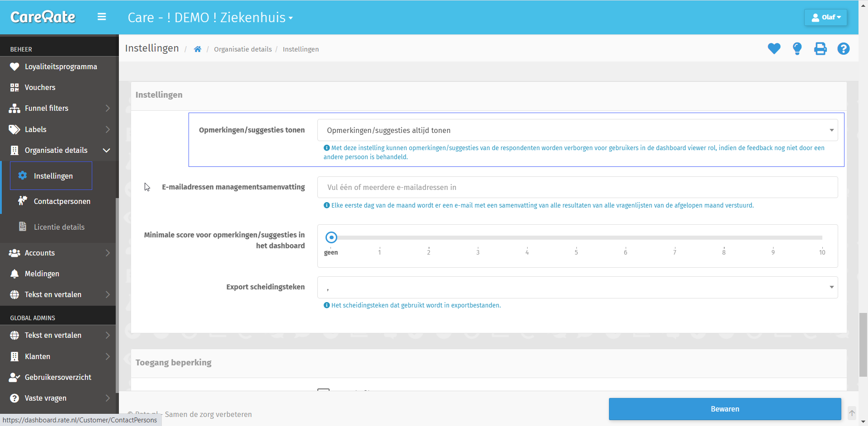Open the Opmerkingen/suggesties tonen dropdown

577,130
